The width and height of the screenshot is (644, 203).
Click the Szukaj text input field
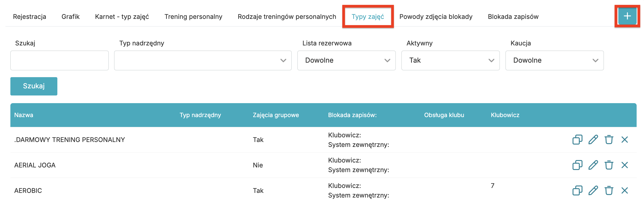coord(60,60)
